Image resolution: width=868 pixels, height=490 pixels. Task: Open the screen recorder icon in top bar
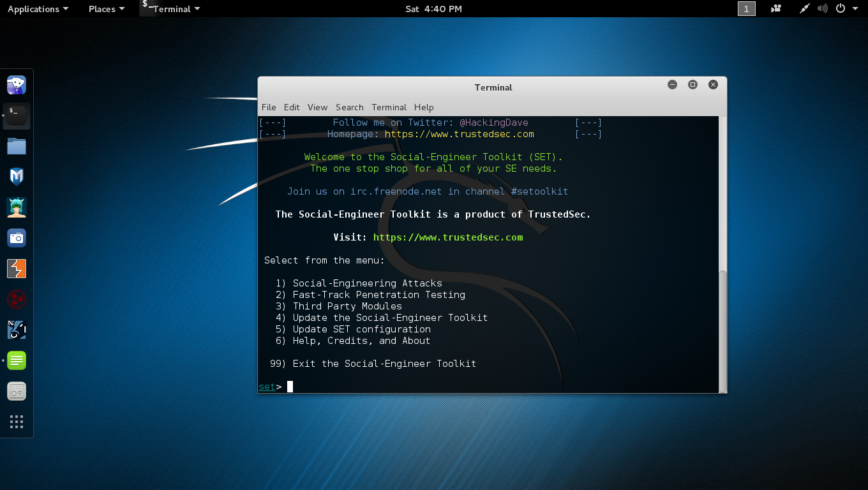click(776, 8)
